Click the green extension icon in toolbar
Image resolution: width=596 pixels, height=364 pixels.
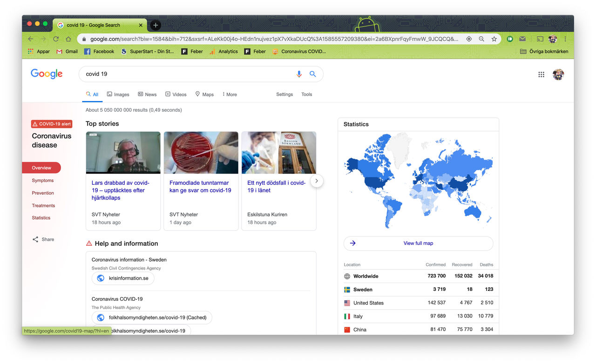coord(510,39)
